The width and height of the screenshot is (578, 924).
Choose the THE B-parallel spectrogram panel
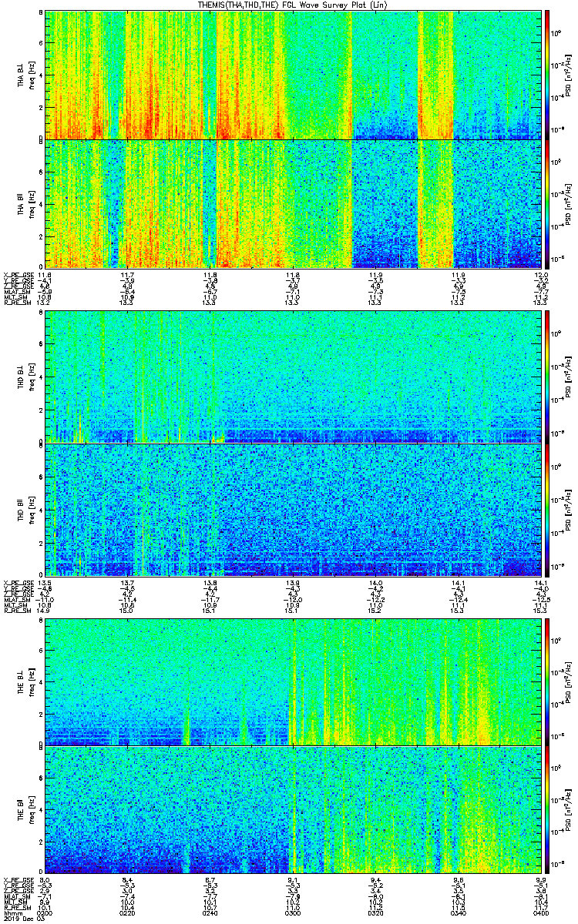tap(292, 809)
